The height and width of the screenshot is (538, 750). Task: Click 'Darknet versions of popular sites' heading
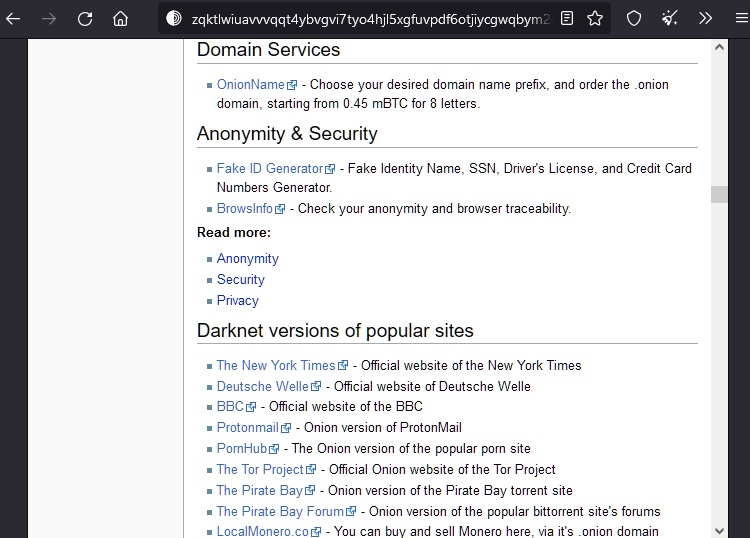click(x=335, y=331)
